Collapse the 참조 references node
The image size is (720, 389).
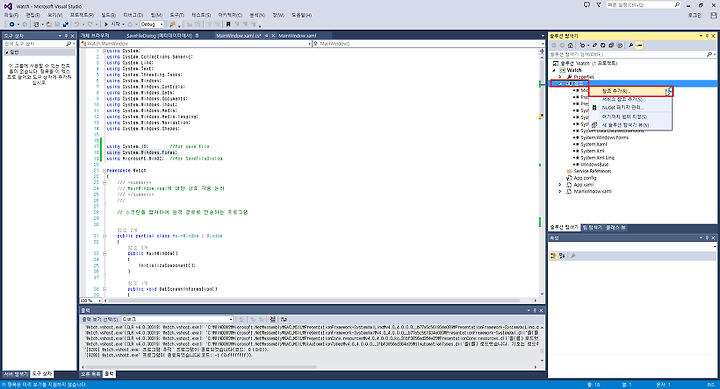pos(560,84)
